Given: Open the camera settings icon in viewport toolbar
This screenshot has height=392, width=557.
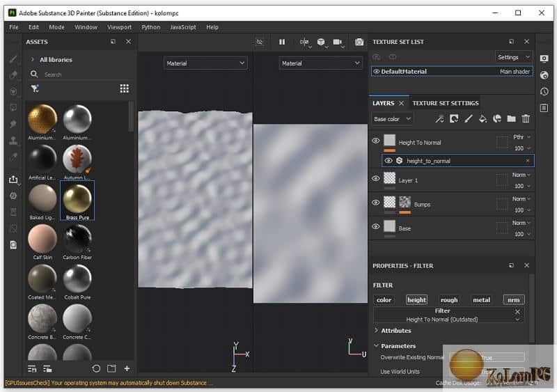Looking at the screenshot, I should pos(338,42).
